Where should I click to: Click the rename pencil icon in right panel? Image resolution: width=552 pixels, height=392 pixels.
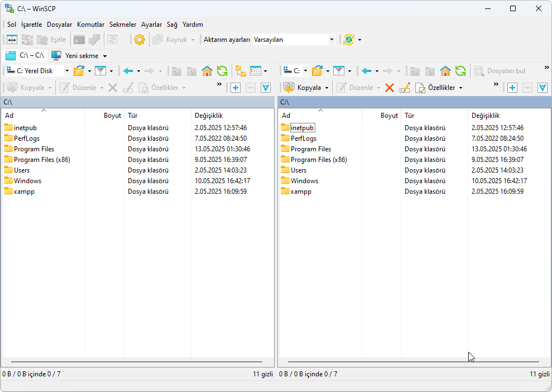click(x=405, y=88)
